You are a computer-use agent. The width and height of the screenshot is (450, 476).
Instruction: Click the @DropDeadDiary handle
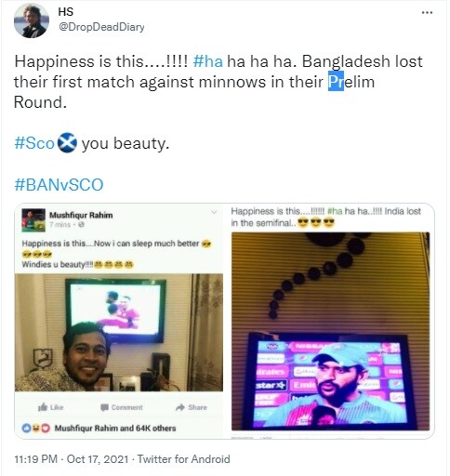(x=101, y=27)
